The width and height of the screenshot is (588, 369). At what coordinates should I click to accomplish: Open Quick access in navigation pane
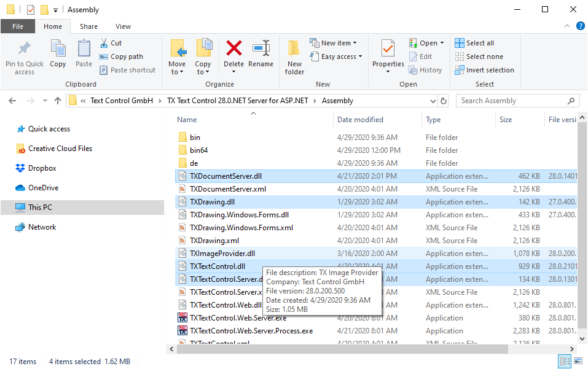[x=49, y=129]
